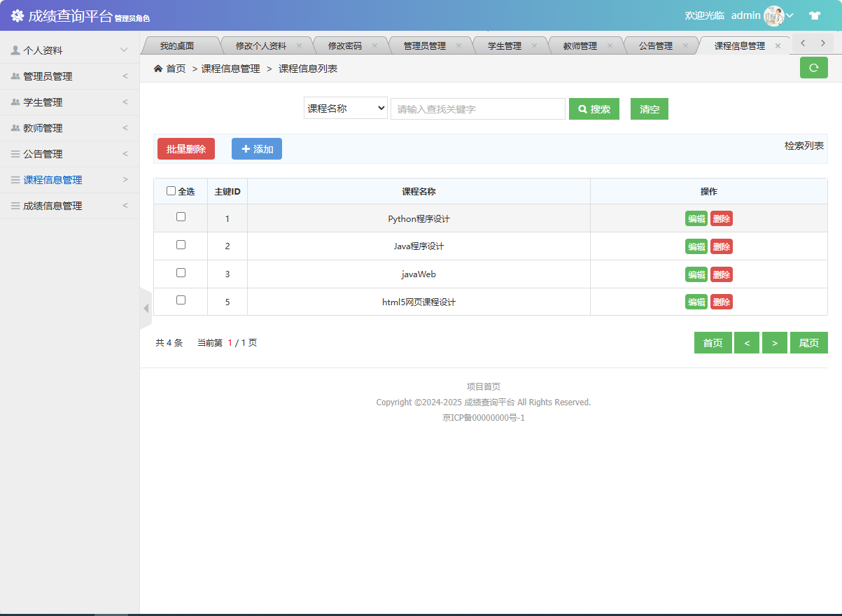Open the refresh icon above the course list
Image resolution: width=842 pixels, height=616 pixels.
pyautogui.click(x=813, y=67)
